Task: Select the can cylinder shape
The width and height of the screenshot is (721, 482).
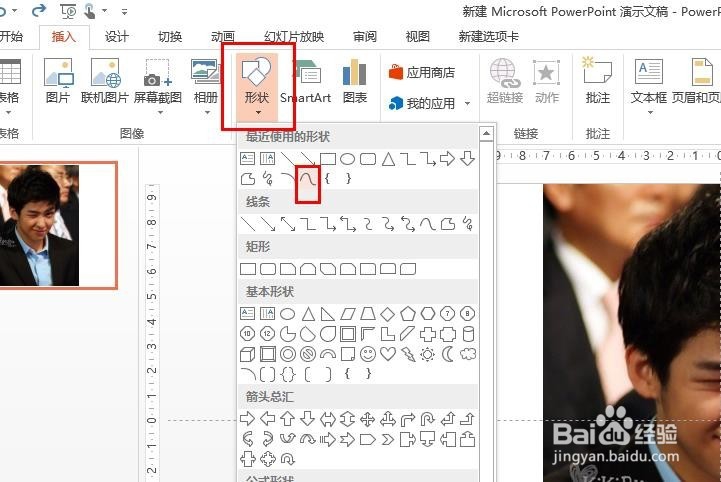Action: pyautogui.click(x=468, y=334)
